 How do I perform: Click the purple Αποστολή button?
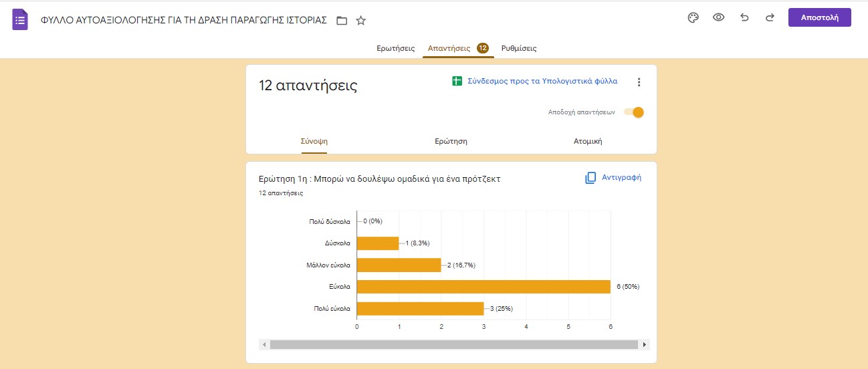(x=820, y=17)
